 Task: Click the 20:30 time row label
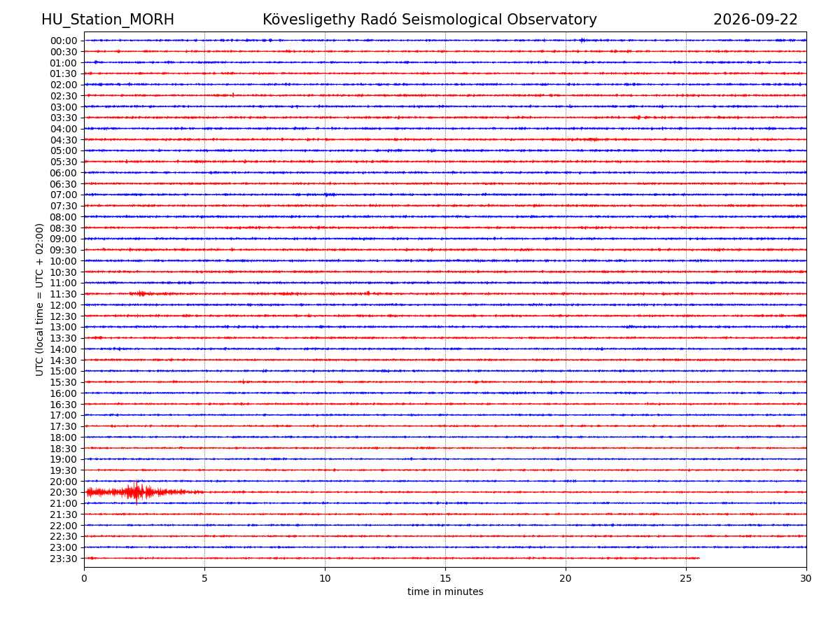point(64,492)
